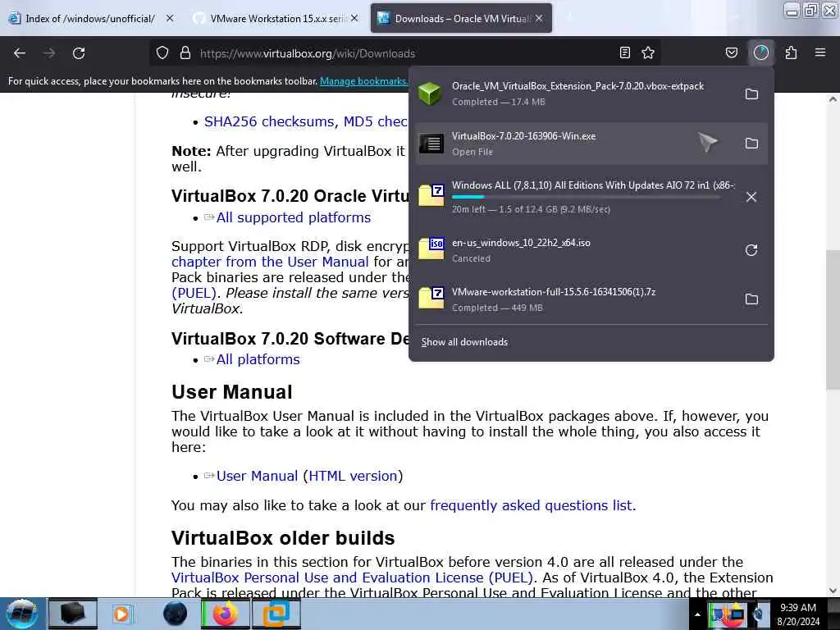Open All supported platforms link

[x=294, y=217]
